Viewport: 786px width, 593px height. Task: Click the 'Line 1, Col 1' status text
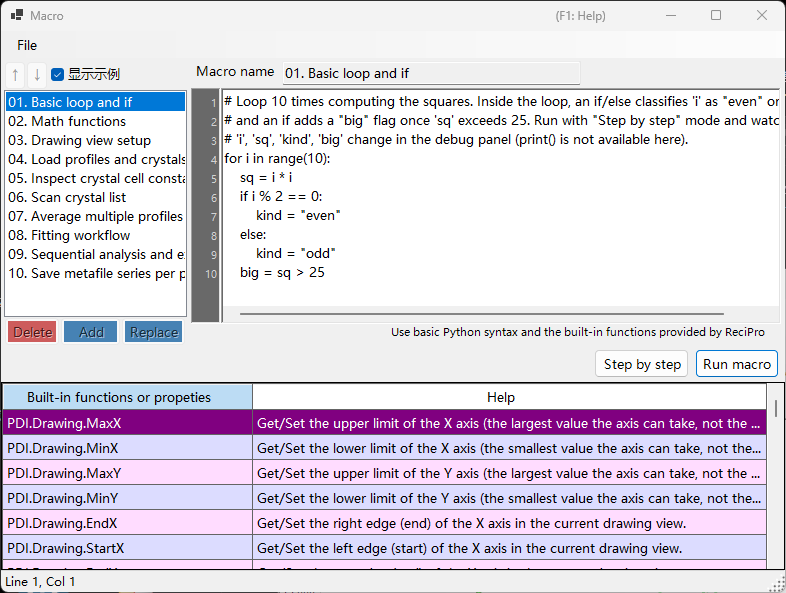40,582
